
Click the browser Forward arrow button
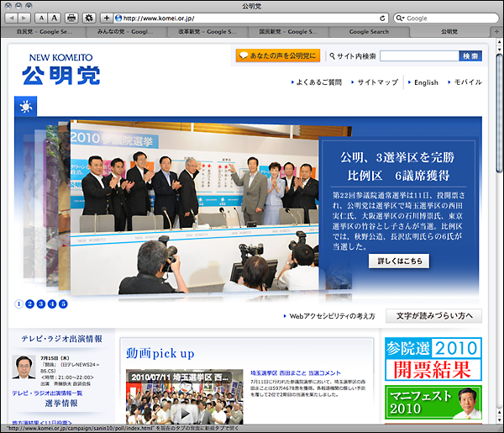point(25,18)
